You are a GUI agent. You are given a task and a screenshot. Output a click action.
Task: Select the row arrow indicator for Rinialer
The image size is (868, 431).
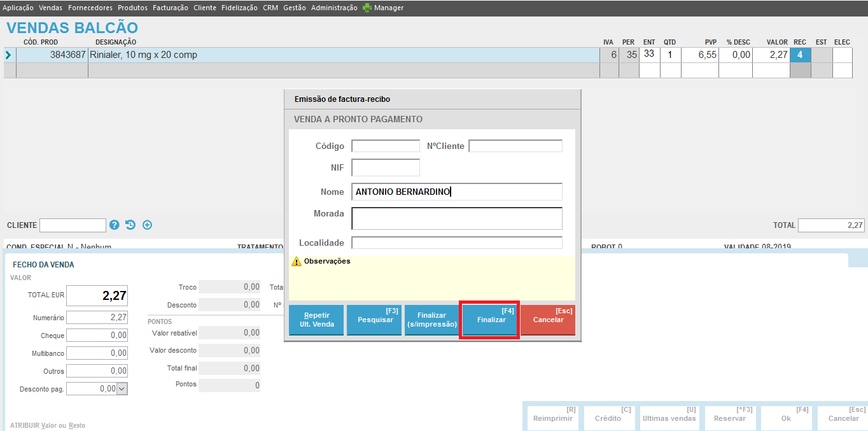pos(8,55)
